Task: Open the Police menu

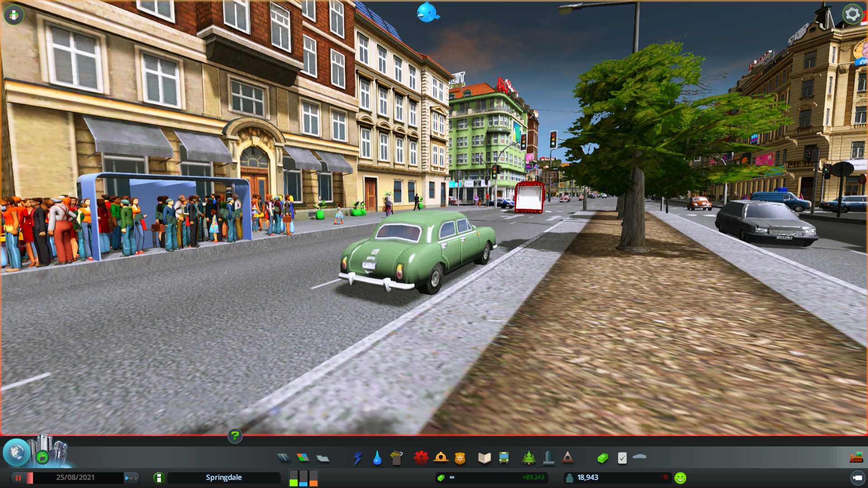Action: [x=460, y=458]
